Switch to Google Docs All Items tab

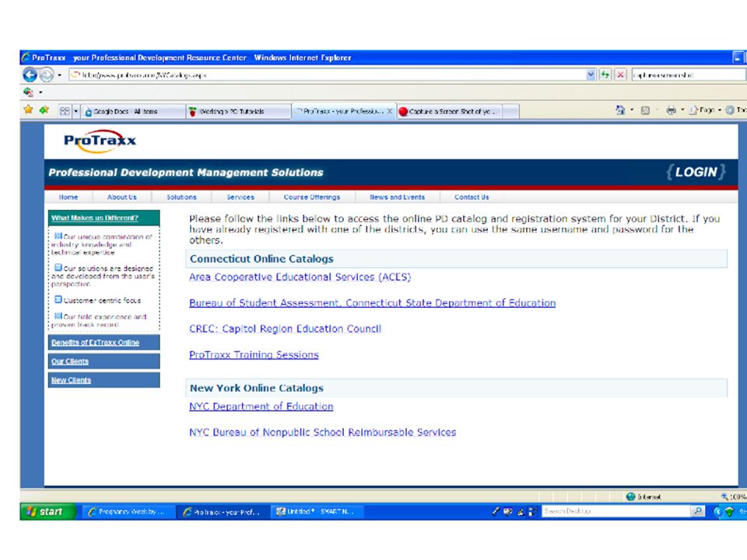[133, 111]
